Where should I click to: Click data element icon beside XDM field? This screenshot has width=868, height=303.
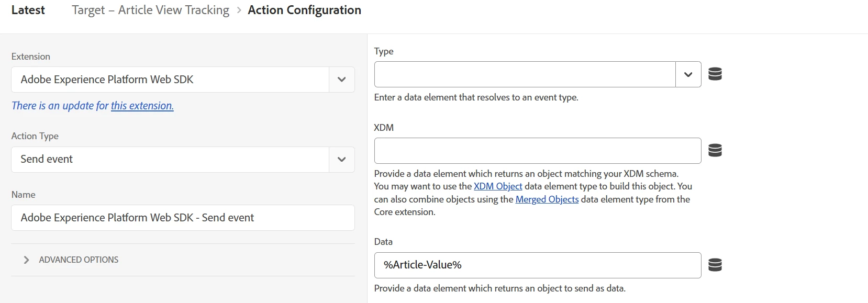click(715, 151)
